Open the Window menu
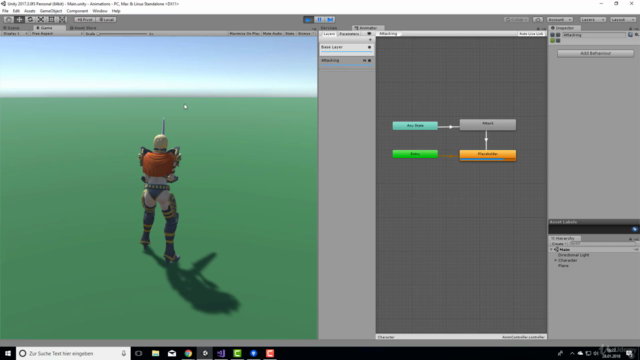The width and height of the screenshot is (640, 360). pyautogui.click(x=100, y=11)
